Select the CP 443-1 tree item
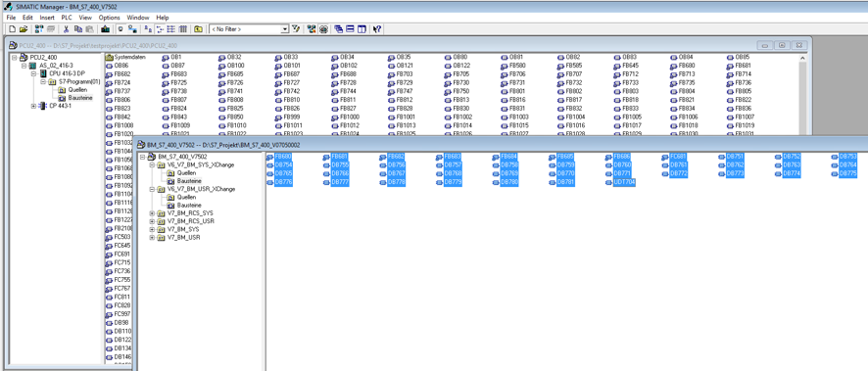868x371 pixels. [x=60, y=106]
